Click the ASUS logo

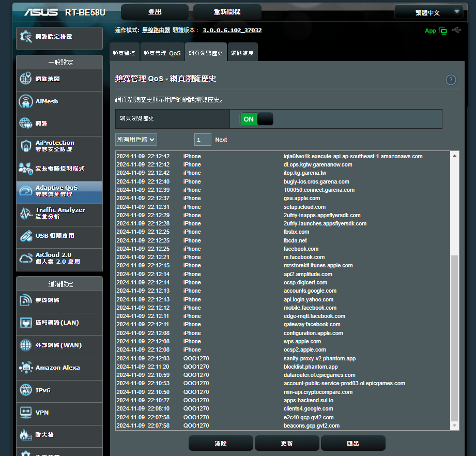coord(41,12)
